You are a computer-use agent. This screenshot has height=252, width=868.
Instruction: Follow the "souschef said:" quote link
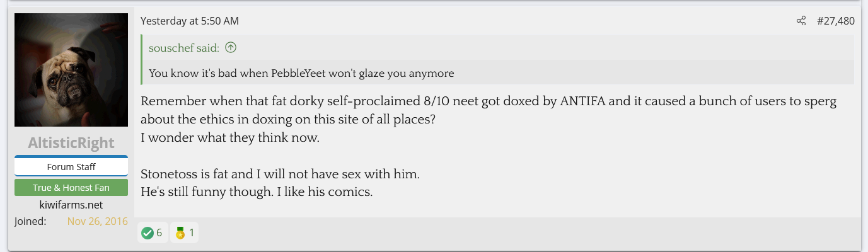(x=184, y=48)
